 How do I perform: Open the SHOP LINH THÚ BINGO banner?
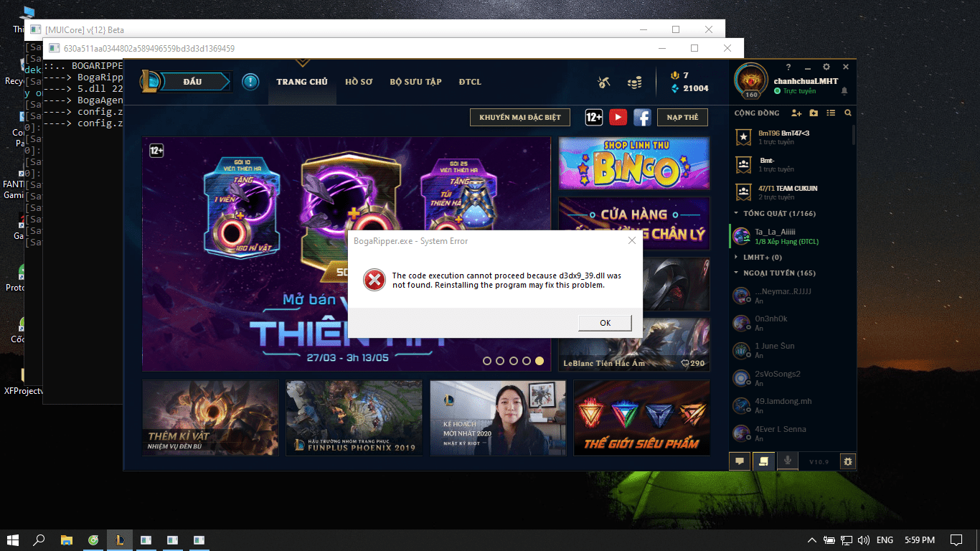634,164
